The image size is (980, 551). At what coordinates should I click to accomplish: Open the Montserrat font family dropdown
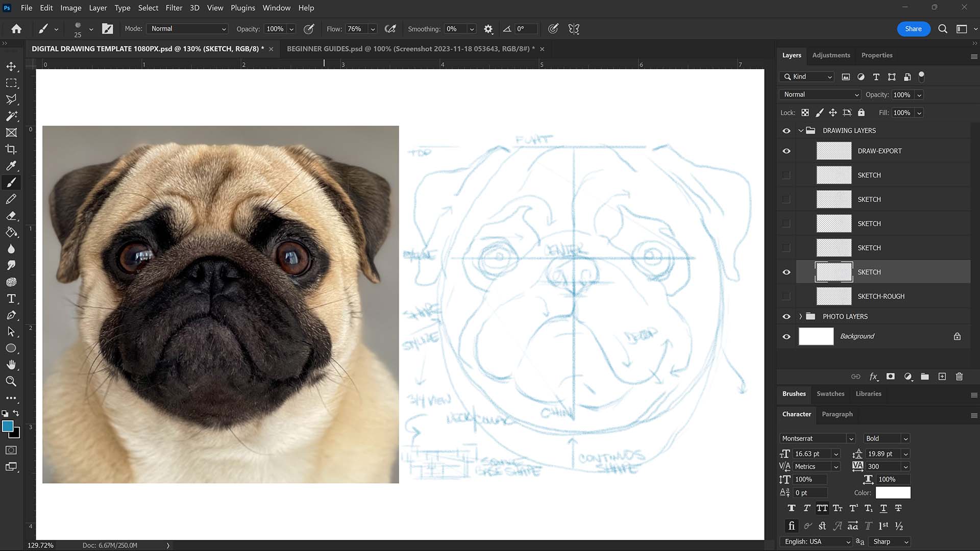pos(817,439)
